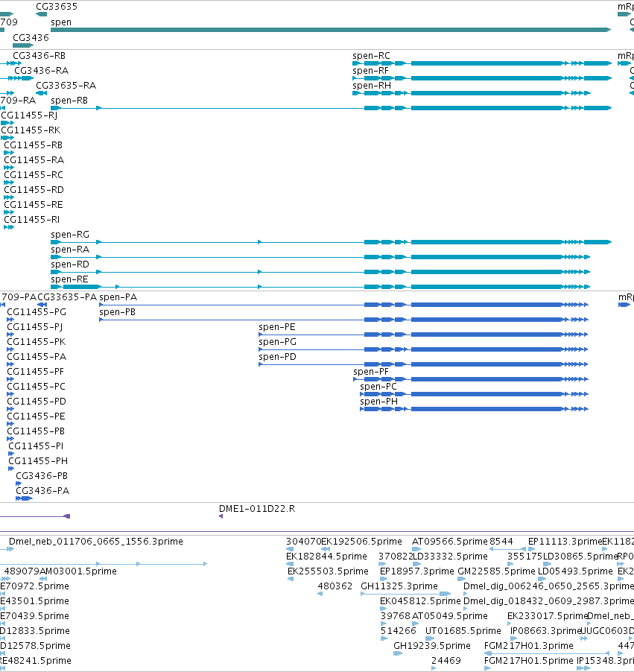The height and width of the screenshot is (672, 634).
Task: Click CG11455-RC transcript label
Action: tap(34, 175)
